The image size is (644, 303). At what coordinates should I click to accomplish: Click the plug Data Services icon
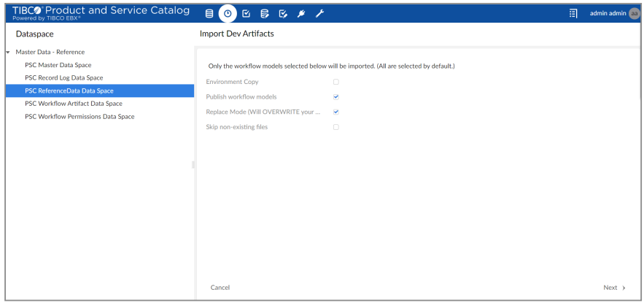point(300,13)
